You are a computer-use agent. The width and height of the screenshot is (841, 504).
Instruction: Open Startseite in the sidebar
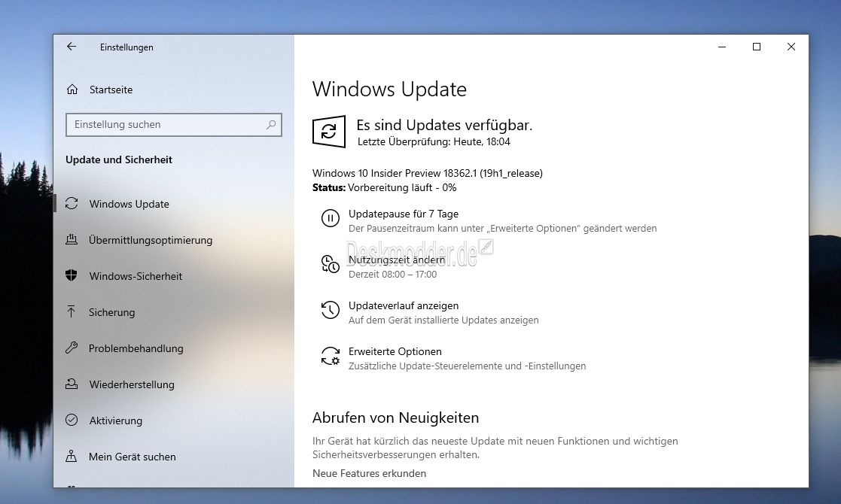tap(111, 90)
